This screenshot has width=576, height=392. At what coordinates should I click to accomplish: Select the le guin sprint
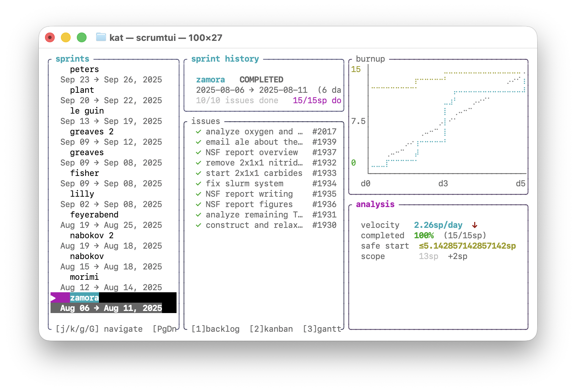point(87,111)
